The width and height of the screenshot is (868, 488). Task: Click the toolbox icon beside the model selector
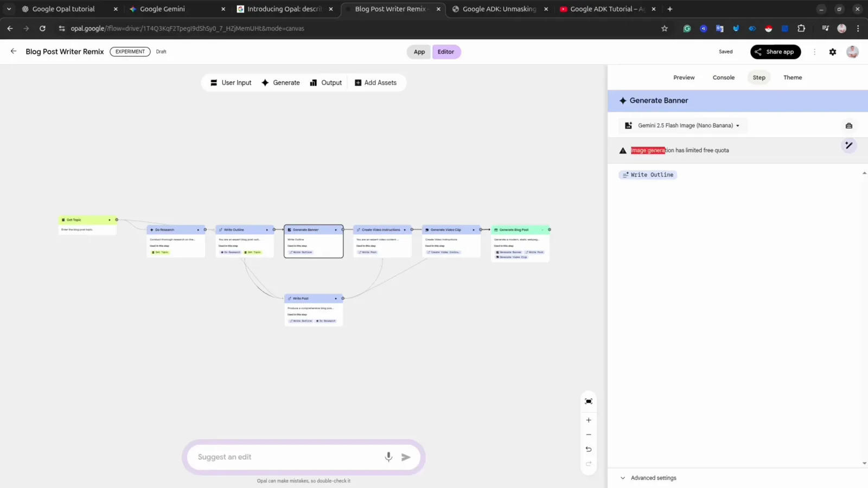849,126
